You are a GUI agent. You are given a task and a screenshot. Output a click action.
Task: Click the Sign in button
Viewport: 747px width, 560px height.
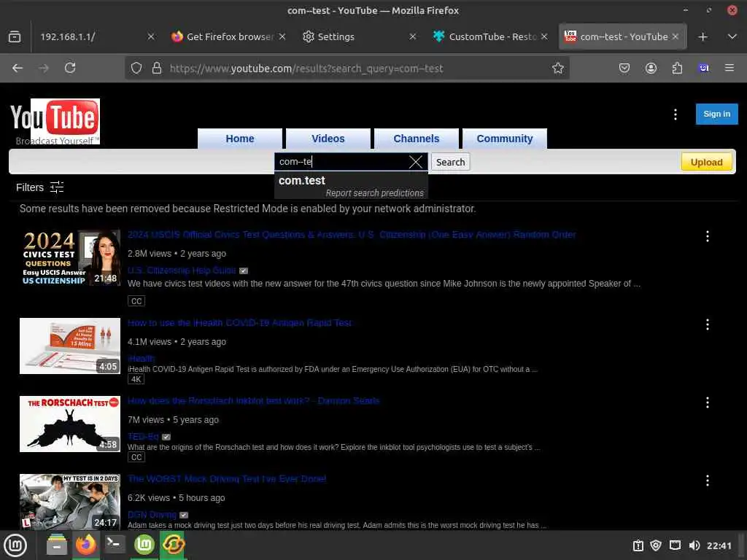[x=716, y=114]
